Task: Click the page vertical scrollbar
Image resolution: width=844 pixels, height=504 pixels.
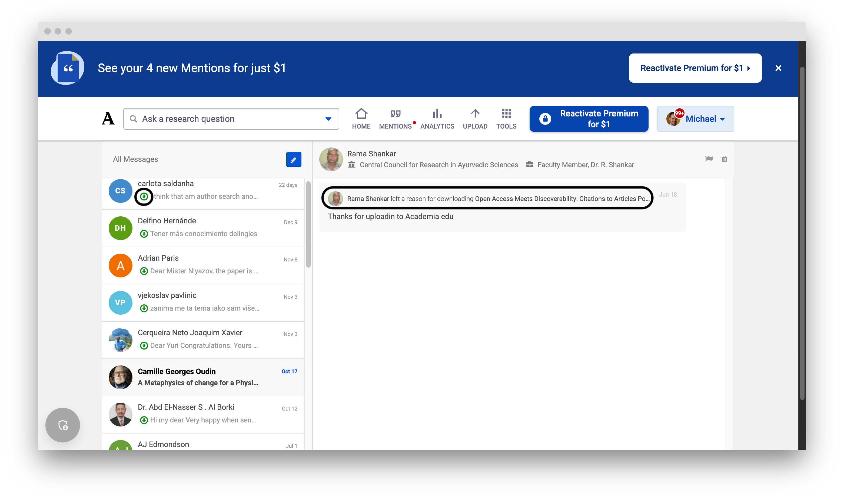Action: tap(802, 233)
